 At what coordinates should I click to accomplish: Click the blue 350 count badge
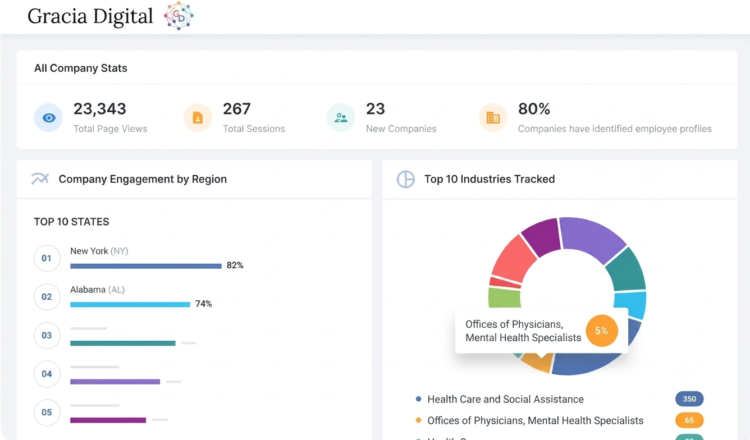click(689, 399)
